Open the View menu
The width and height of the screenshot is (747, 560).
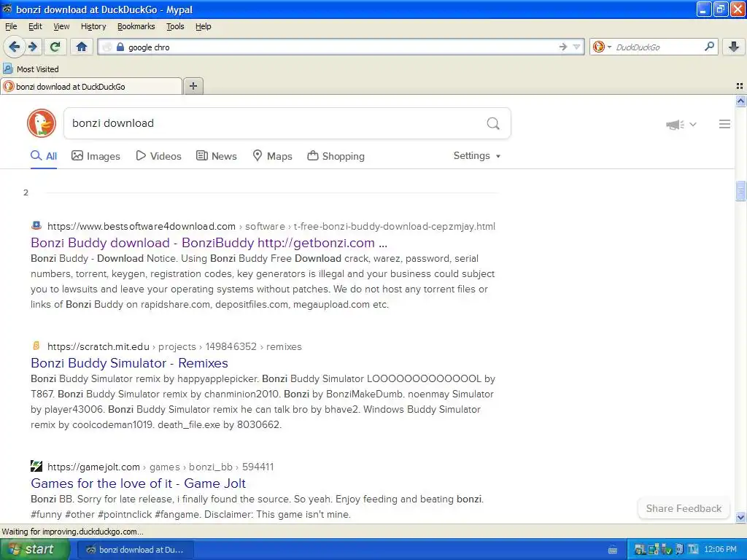(x=61, y=26)
